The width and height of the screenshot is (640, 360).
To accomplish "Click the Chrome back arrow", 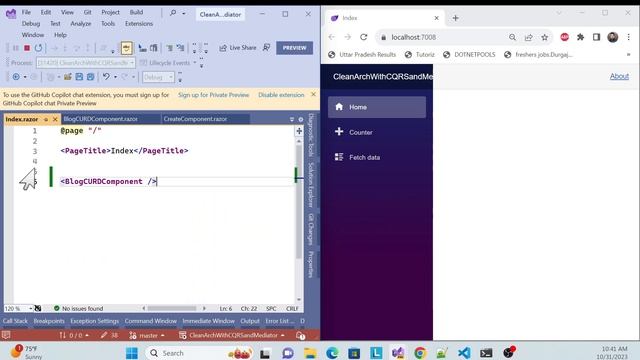I will coord(331,37).
